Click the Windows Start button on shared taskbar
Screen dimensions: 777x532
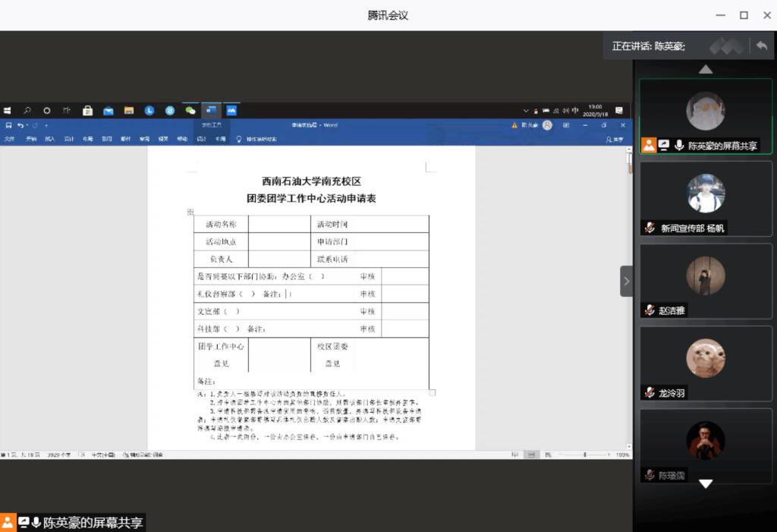pyautogui.click(x=7, y=110)
